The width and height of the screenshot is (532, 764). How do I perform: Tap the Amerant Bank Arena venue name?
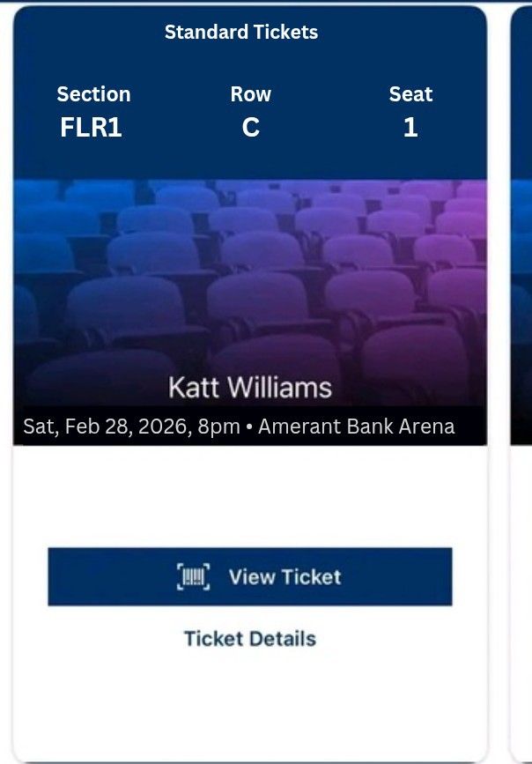click(357, 427)
